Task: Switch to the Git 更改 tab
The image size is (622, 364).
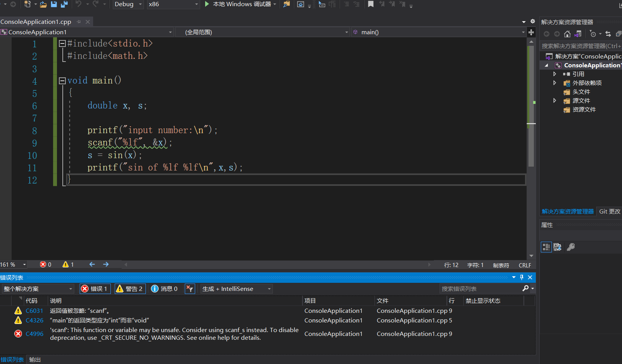Action: point(609,211)
